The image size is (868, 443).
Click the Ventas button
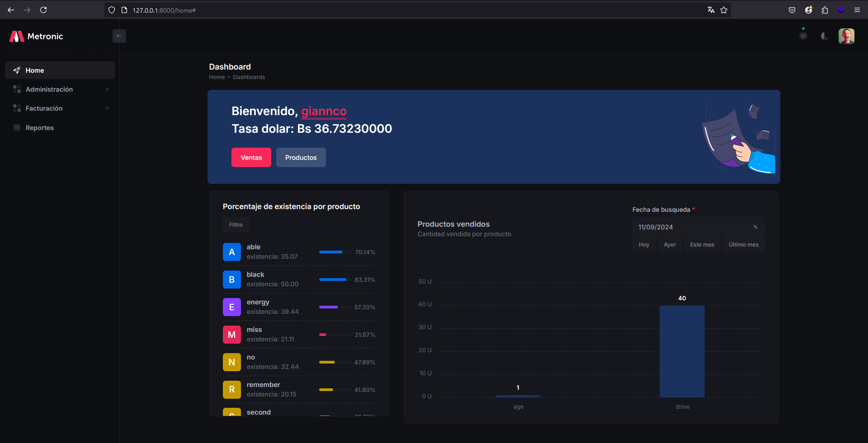[x=251, y=158]
